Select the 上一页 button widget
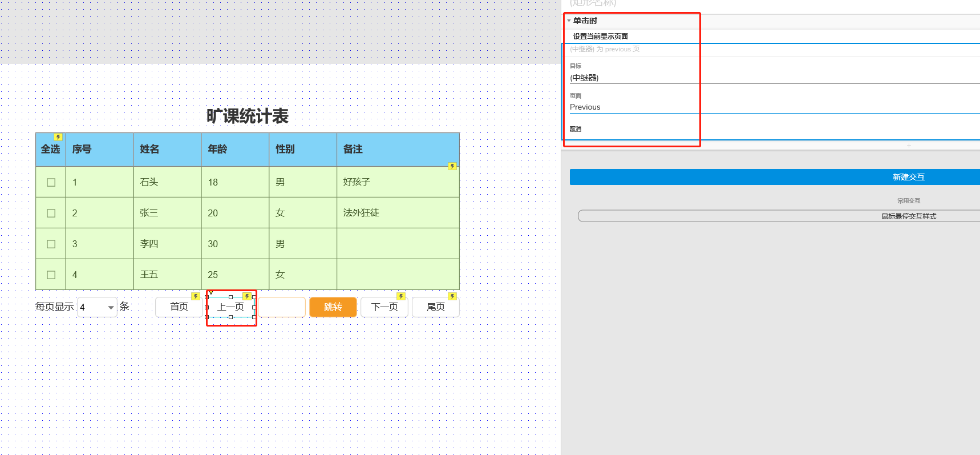Screen dimensions: 980x455 230,307
